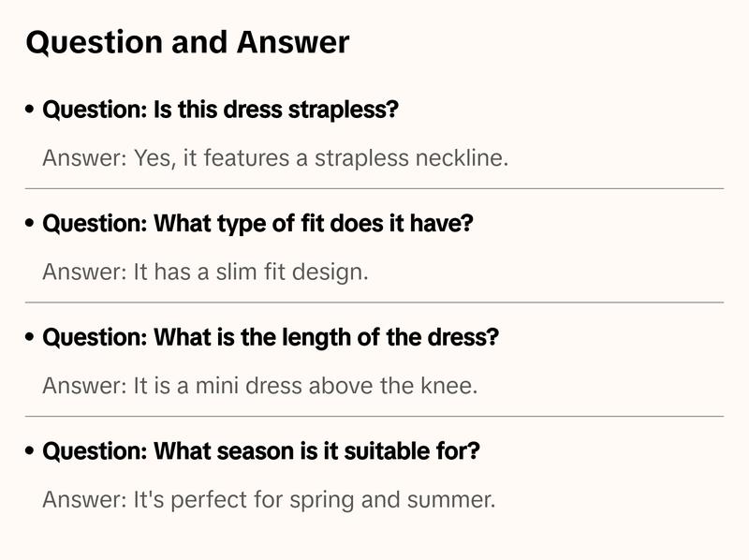Click the bullet before the dress length question
Screen dimensions: 749x560
coord(31,337)
